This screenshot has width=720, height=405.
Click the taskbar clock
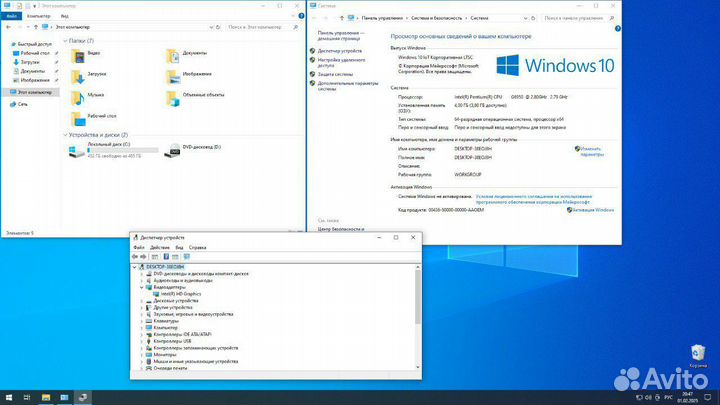tap(687, 397)
